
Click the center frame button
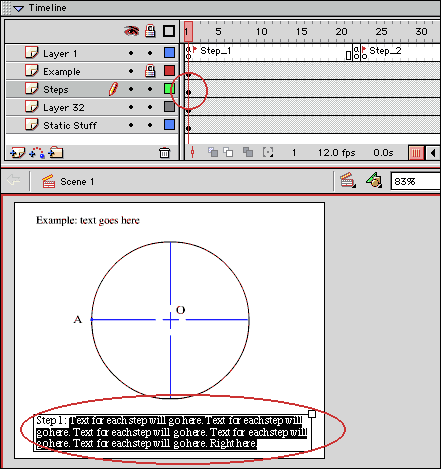192,152
